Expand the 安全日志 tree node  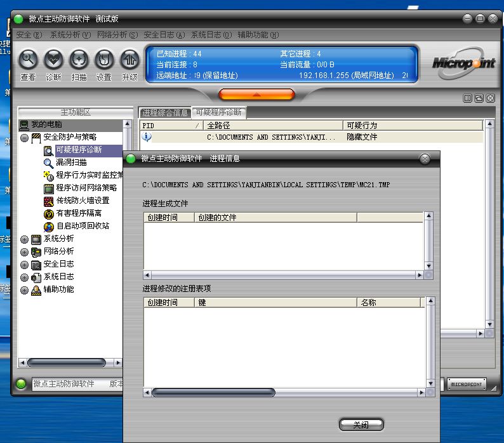tap(24, 265)
